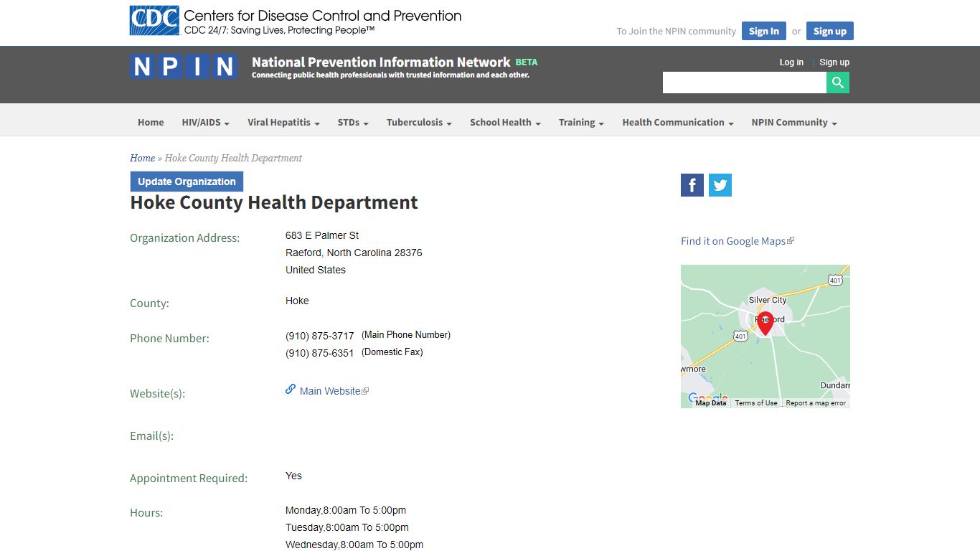Viewport: 980px width, 551px height.
Task: Go to Home in navigation bar
Action: 151,123
